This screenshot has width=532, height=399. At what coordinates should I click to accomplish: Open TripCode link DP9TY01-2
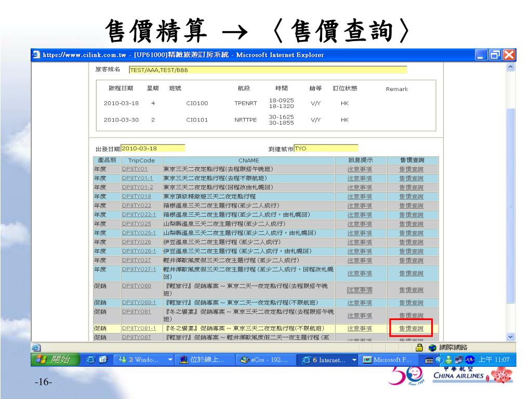click(x=137, y=187)
